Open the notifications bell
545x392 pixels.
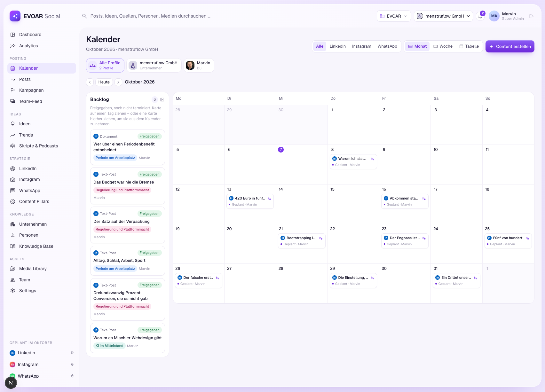pyautogui.click(x=480, y=16)
